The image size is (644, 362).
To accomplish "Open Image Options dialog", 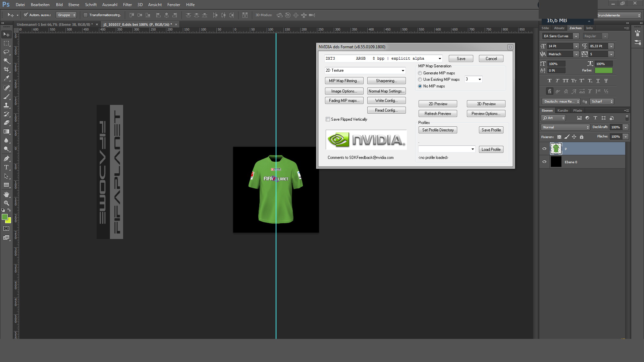I will [344, 91].
